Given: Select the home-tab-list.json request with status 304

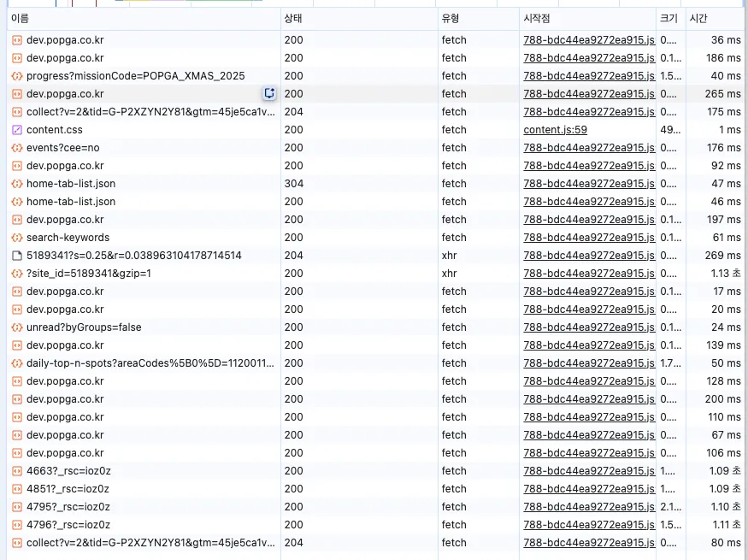Looking at the screenshot, I should coord(71,184).
